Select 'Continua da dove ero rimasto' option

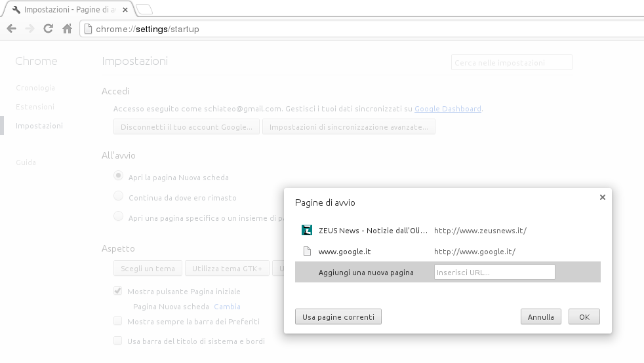[x=118, y=196]
